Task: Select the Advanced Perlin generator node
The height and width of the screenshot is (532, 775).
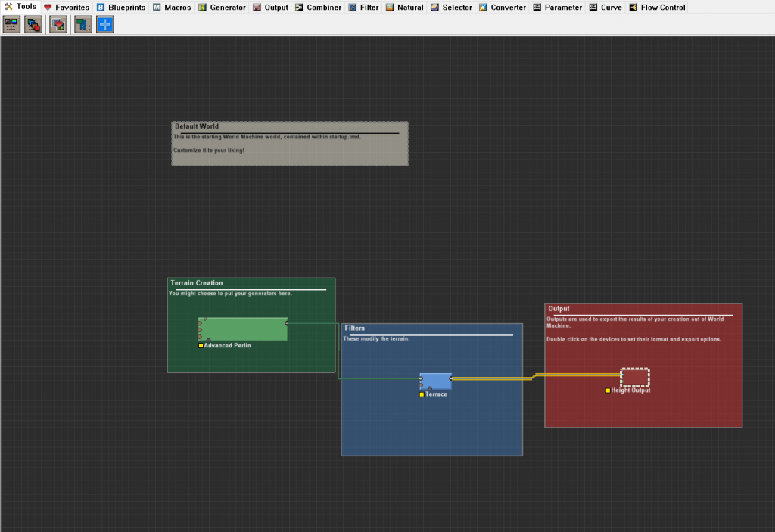Action: [x=243, y=329]
